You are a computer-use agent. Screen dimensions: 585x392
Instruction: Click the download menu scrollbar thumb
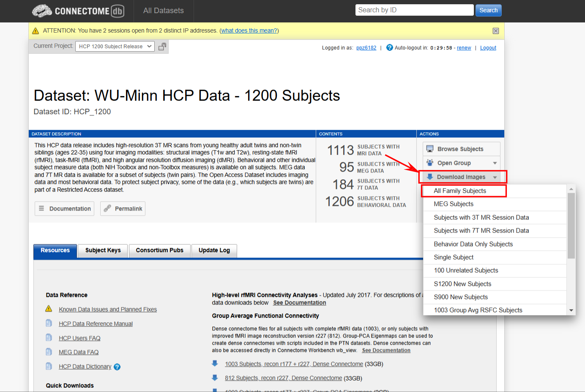[571, 226]
